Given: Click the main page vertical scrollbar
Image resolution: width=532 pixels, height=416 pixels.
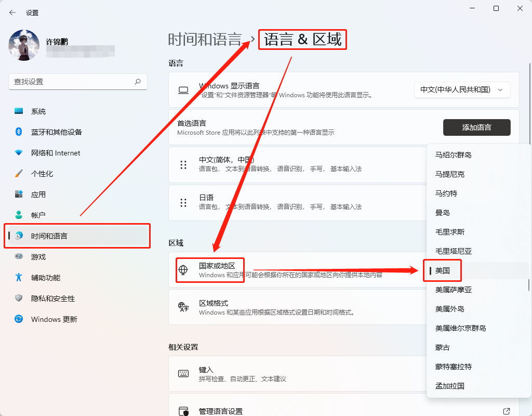Looking at the screenshot, I should pos(529,103).
